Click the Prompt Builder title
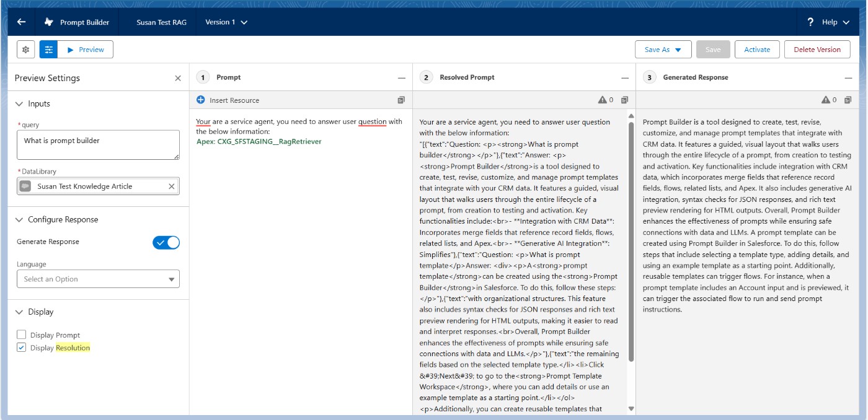 (x=84, y=22)
